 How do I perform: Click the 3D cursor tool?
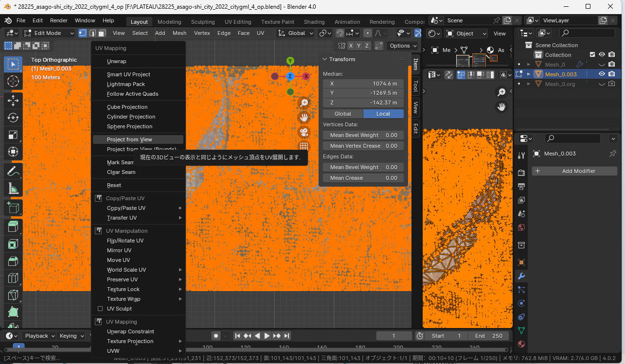13,82
